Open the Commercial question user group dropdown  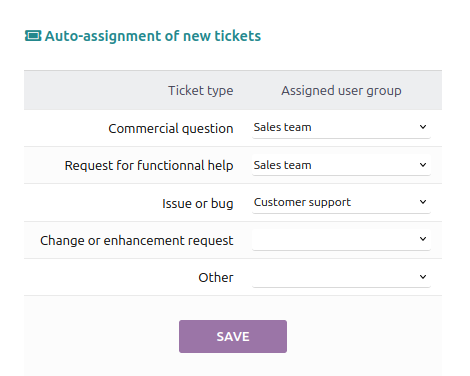341,128
